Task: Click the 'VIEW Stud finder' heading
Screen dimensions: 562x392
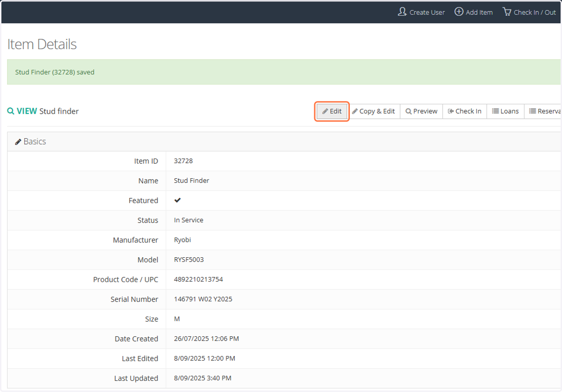Action: click(x=43, y=111)
